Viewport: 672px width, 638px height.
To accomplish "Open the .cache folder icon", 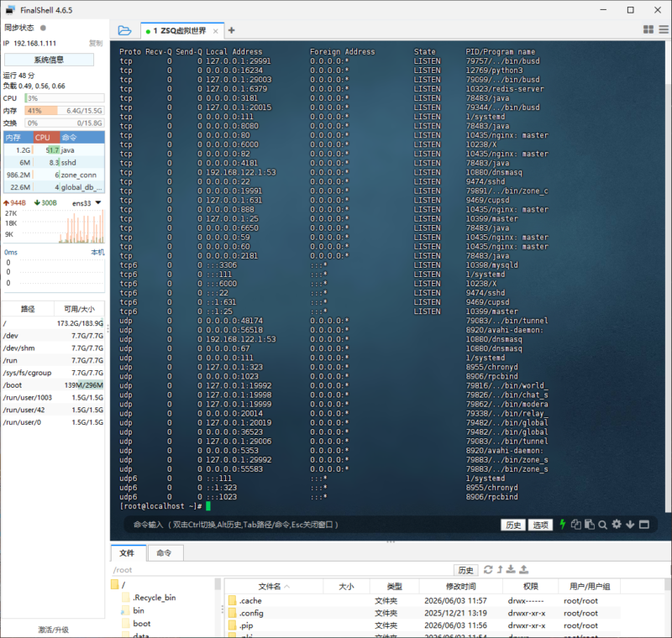I will (x=233, y=600).
